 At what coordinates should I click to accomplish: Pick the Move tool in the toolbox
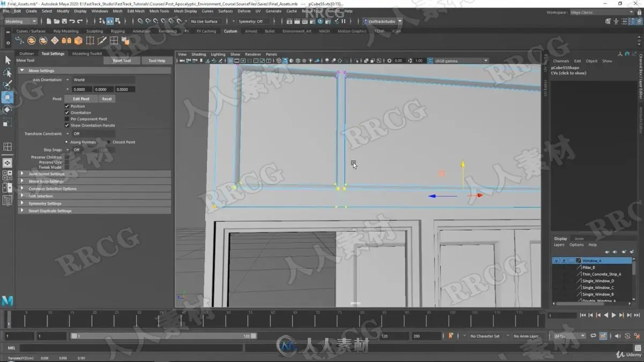click(8, 97)
